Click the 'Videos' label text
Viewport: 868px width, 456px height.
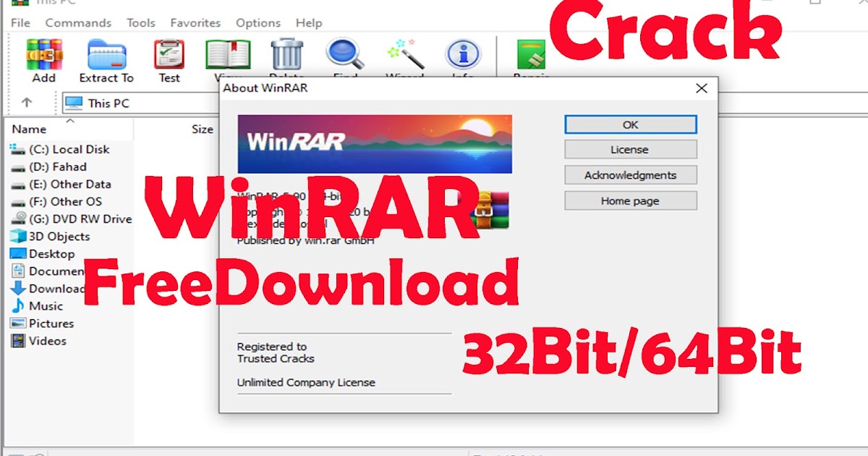(x=48, y=340)
